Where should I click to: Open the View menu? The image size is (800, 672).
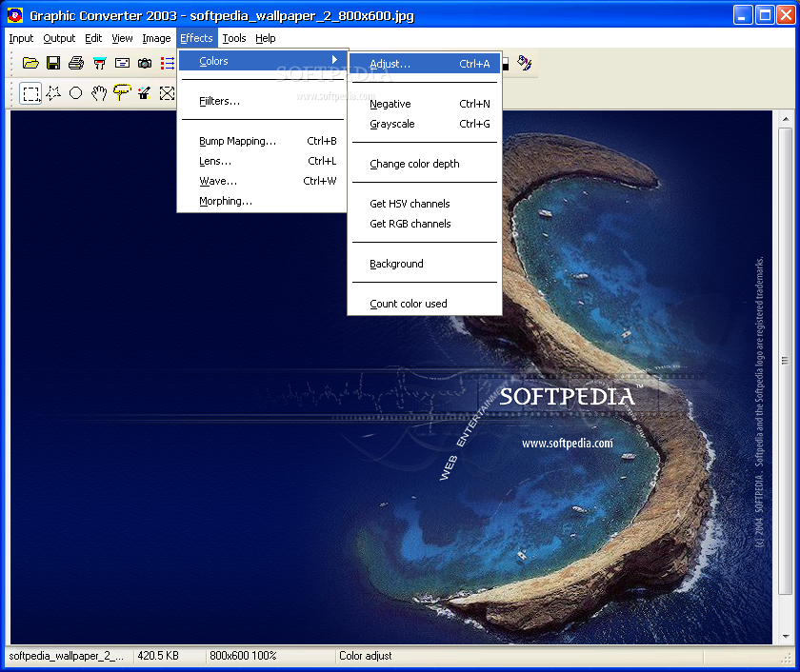click(x=122, y=38)
